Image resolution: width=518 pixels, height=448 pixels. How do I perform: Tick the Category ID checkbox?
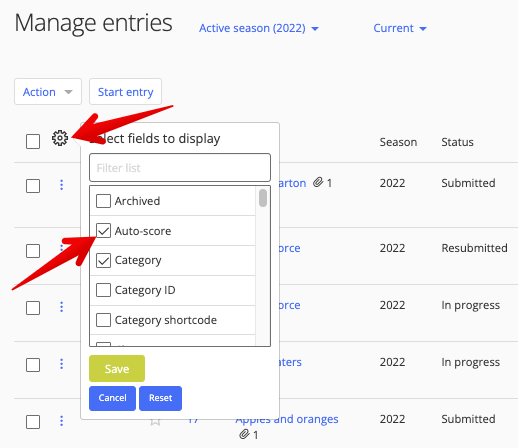tap(103, 290)
